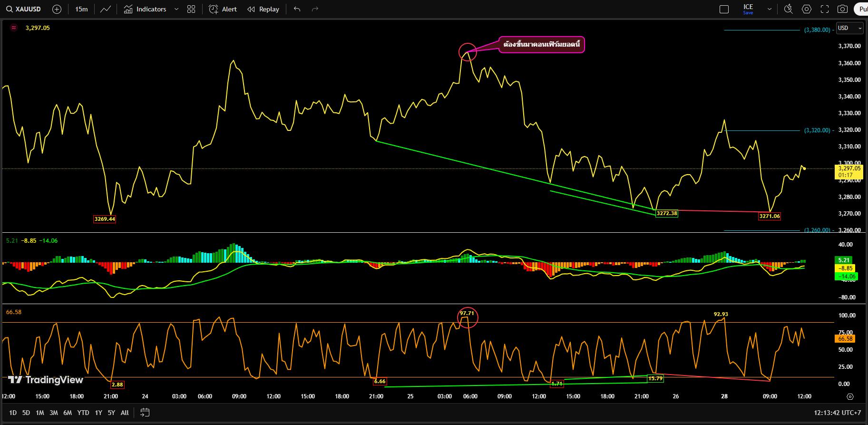Open the layout grid icon
Image resolution: width=868 pixels, height=425 pixels.
[191, 9]
